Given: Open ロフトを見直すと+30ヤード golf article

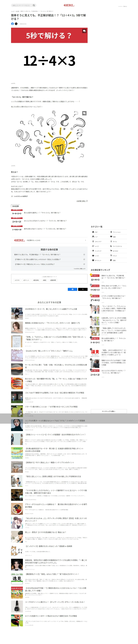Looking at the screenshot, I should [49, 620].
